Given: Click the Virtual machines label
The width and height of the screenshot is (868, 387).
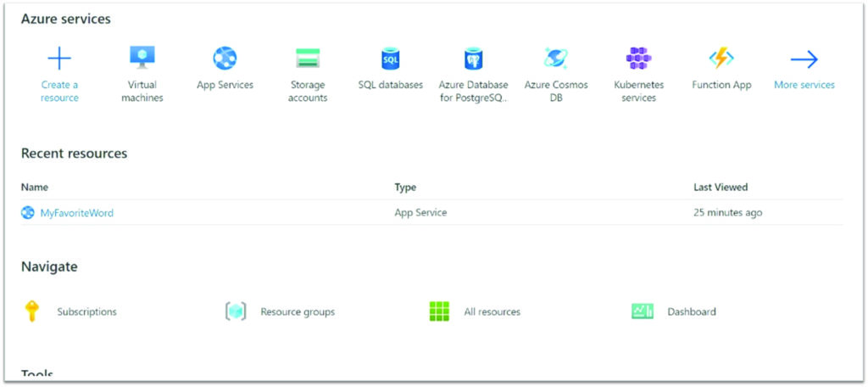Looking at the screenshot, I should point(142,92).
